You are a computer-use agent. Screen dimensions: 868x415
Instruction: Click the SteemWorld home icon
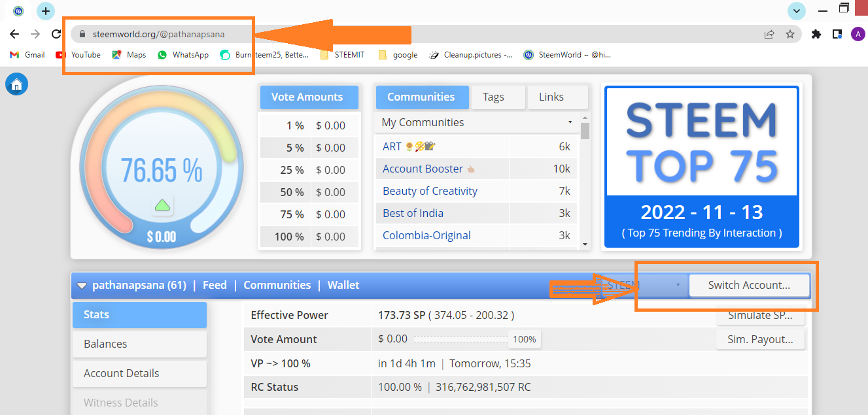tap(16, 84)
